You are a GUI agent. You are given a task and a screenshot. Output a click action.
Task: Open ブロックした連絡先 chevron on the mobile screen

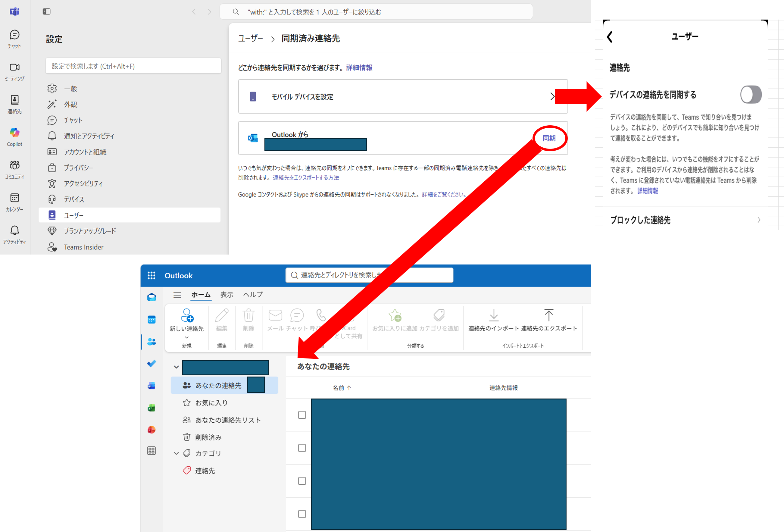point(759,220)
